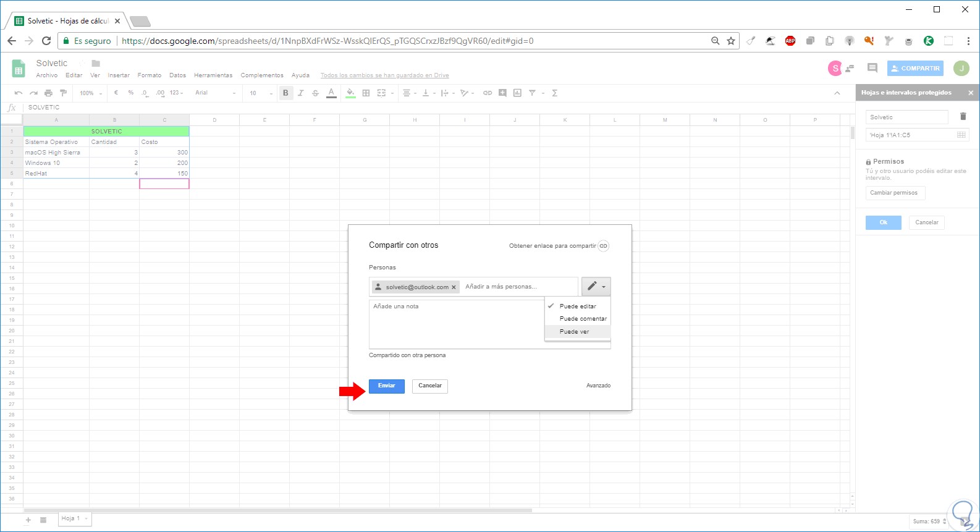Open the Datos menu

click(x=178, y=75)
